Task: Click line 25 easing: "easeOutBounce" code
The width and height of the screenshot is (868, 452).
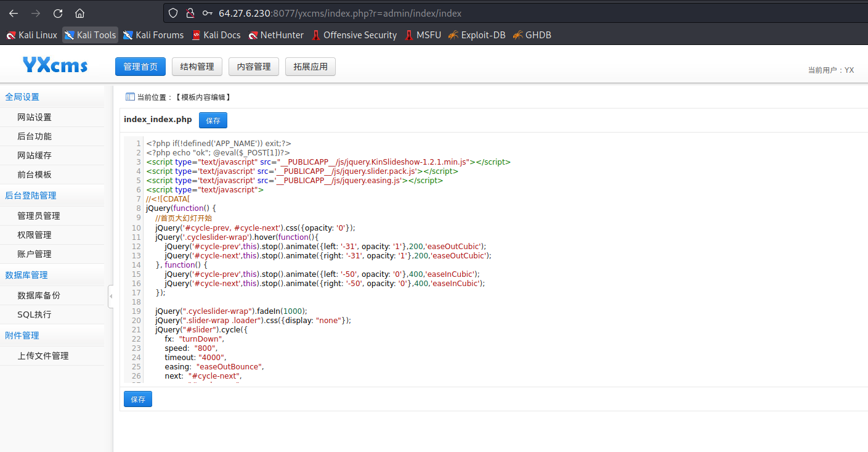Action: coord(214,366)
